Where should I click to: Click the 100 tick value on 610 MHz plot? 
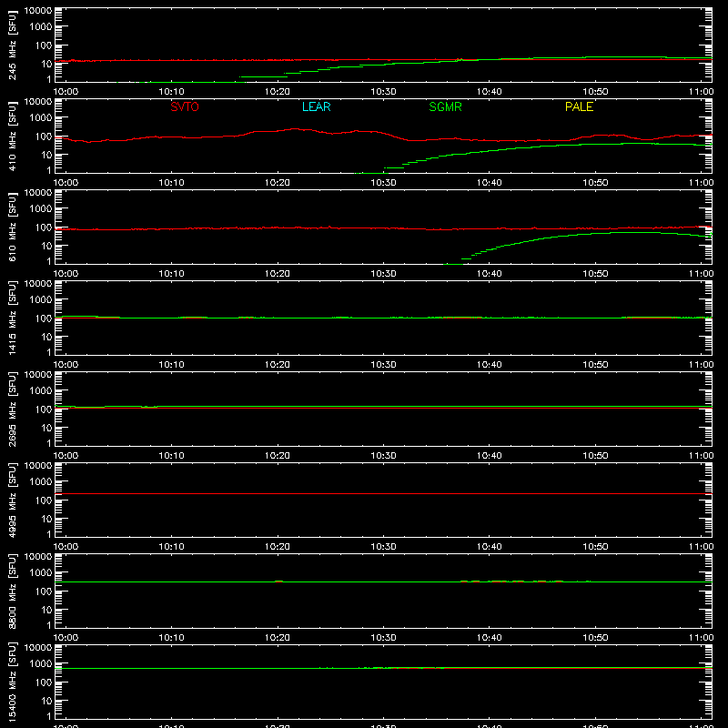click(x=44, y=227)
